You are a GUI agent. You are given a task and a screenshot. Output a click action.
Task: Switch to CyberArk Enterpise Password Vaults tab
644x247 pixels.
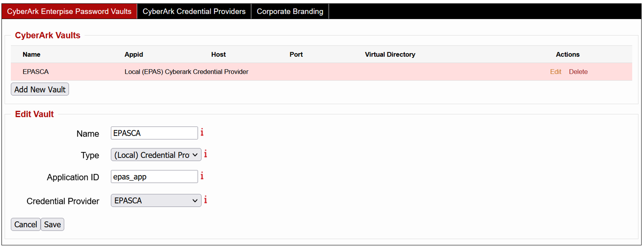[69, 11]
